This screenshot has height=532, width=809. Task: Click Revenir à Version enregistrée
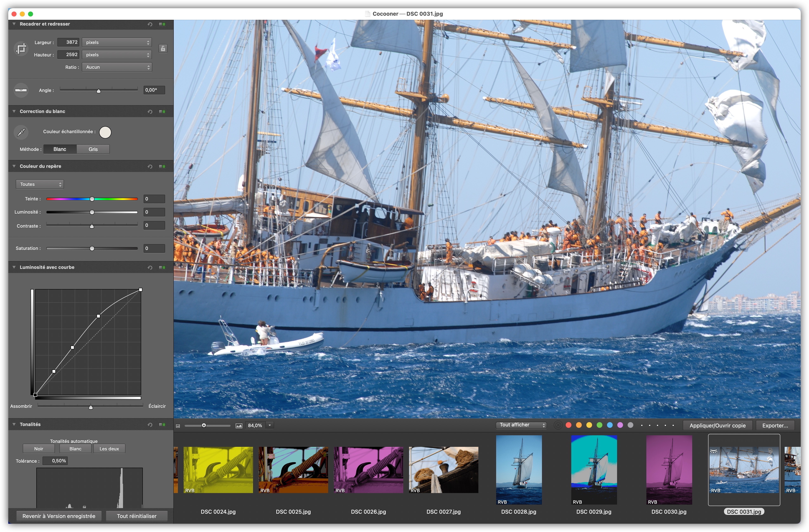pyautogui.click(x=59, y=516)
